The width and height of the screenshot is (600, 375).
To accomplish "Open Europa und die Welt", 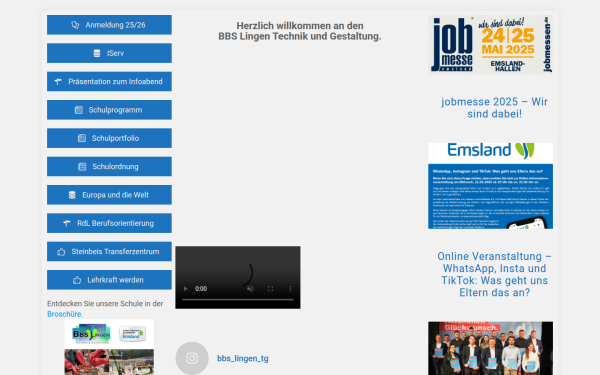I will click(109, 195).
